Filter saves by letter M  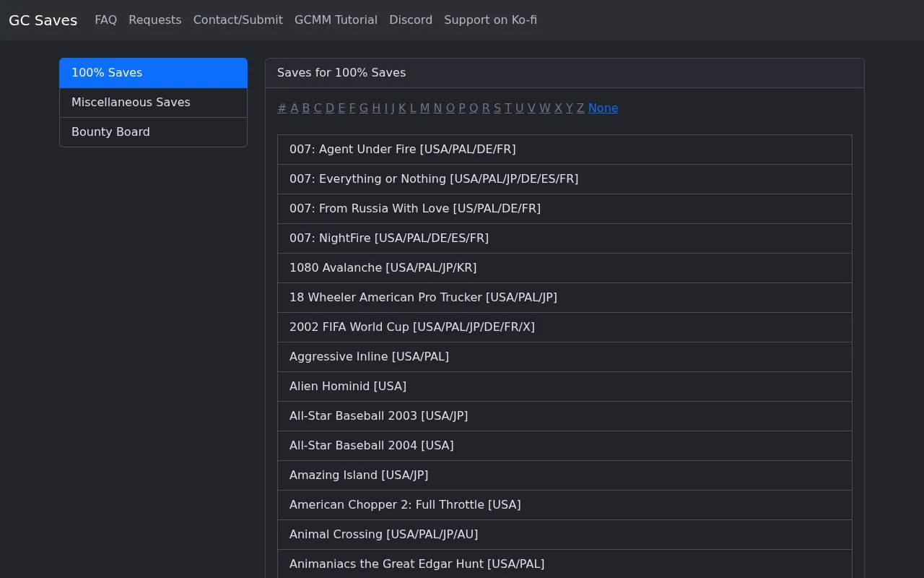click(424, 108)
